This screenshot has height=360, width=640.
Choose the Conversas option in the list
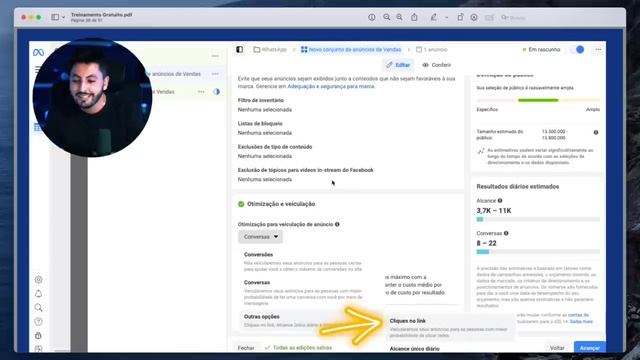302,292
